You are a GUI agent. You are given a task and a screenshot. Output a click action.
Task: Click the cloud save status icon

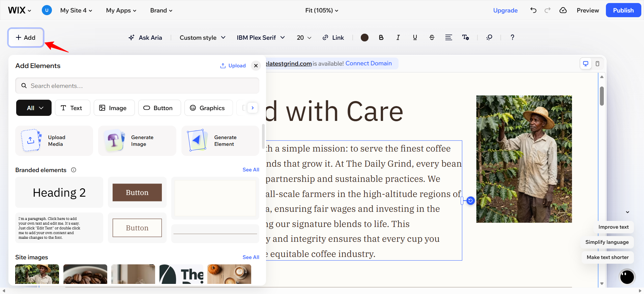pos(563,10)
